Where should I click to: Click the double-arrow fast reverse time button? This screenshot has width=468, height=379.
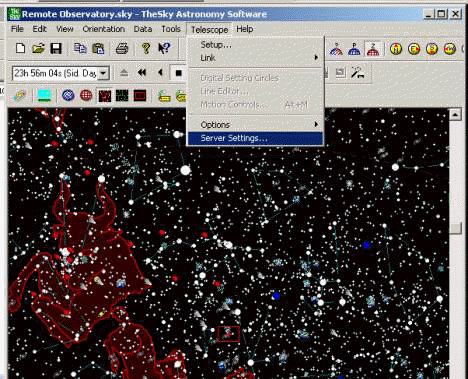point(142,73)
